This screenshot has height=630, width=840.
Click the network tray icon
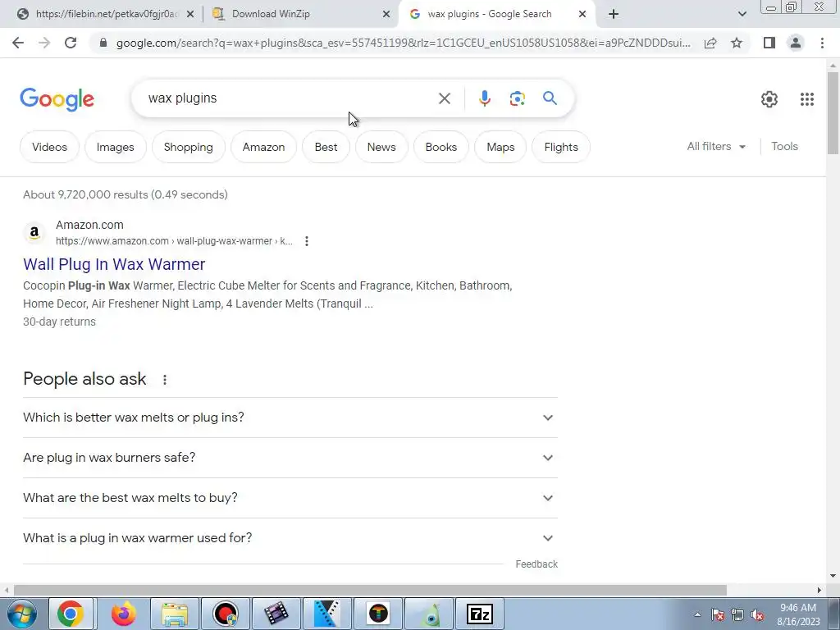click(x=737, y=615)
